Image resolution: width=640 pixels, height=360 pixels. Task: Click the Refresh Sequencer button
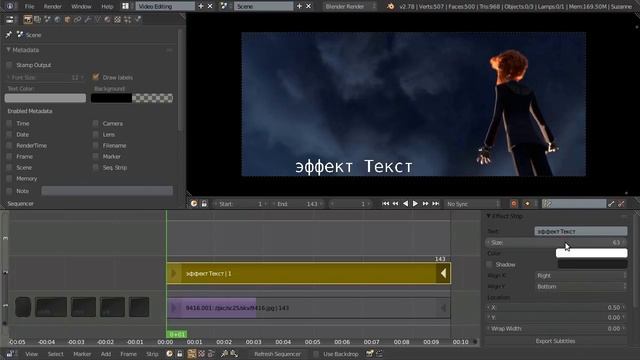pyautogui.click(x=277, y=354)
